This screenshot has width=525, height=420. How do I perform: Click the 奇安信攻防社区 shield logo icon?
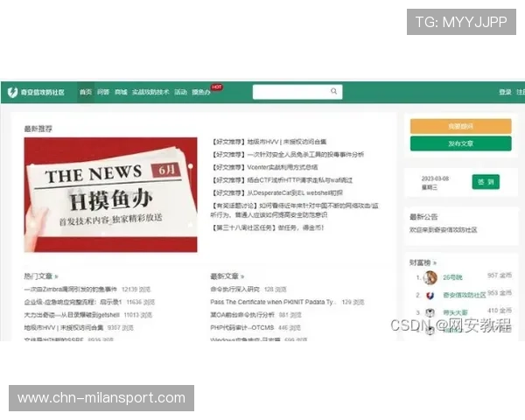pyautogui.click(x=12, y=92)
